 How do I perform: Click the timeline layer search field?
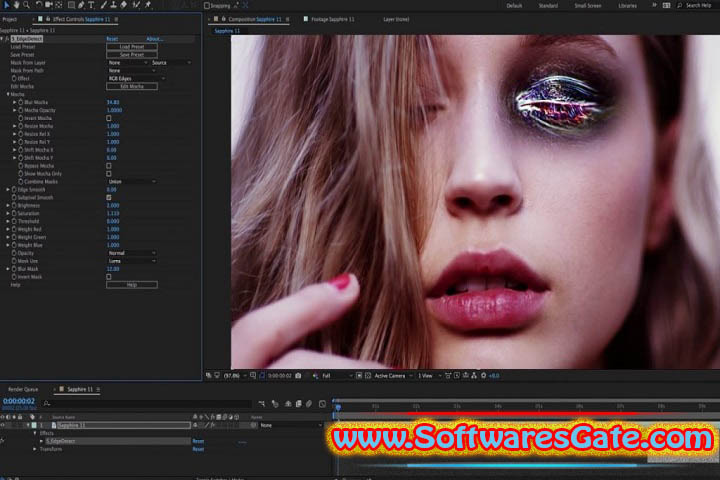pyautogui.click(x=149, y=404)
